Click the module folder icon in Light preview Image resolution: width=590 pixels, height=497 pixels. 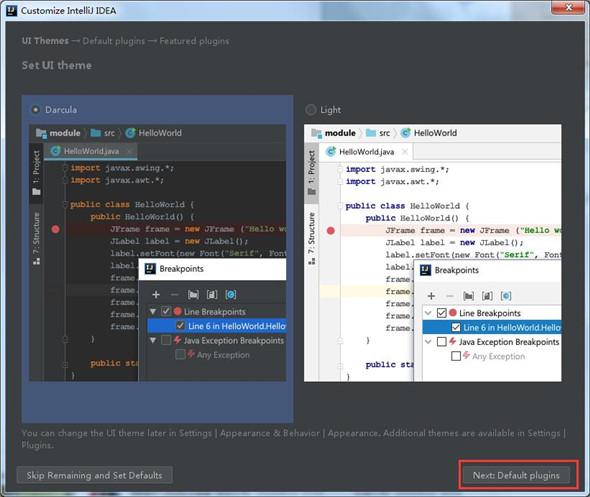coord(316,133)
